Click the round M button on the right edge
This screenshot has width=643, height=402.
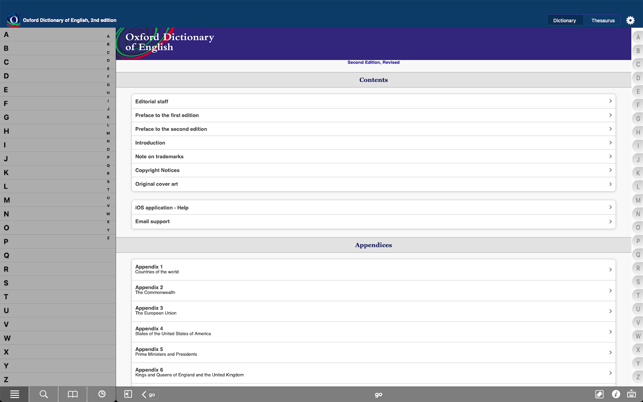click(x=638, y=200)
